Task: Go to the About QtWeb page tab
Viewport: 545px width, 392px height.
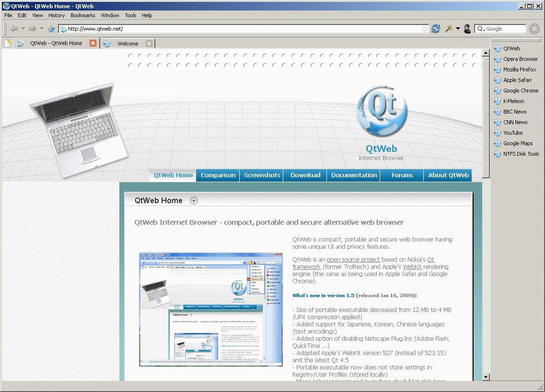Action: tap(448, 175)
